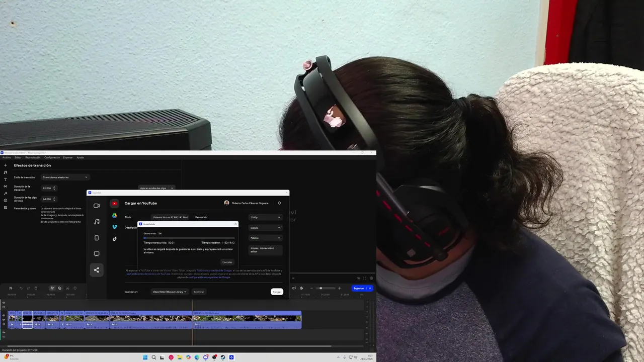Choose YouTube as upload service
Viewport: 644px width, 362px height.
(x=115, y=204)
